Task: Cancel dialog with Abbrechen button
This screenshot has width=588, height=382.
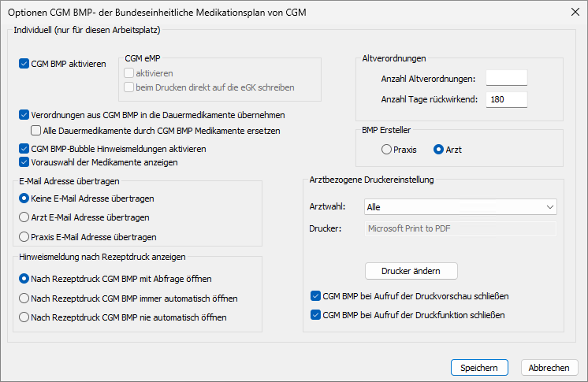Action: point(549,368)
